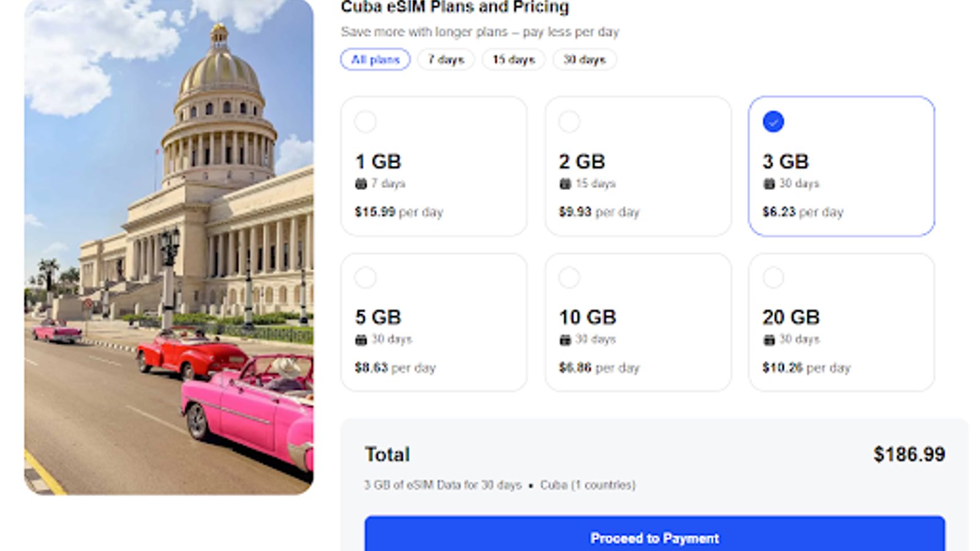Filter plans by 7 days
This screenshot has height=551, width=980.
[x=446, y=59]
